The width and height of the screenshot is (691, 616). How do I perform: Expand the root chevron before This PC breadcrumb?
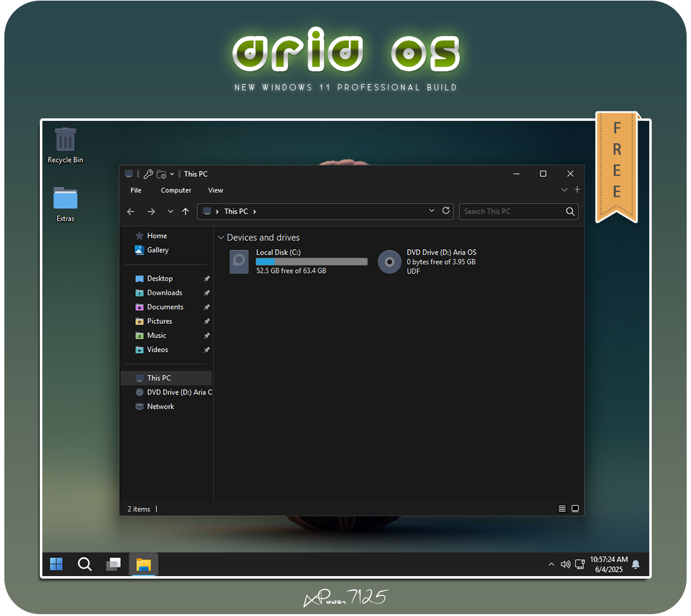click(x=217, y=212)
